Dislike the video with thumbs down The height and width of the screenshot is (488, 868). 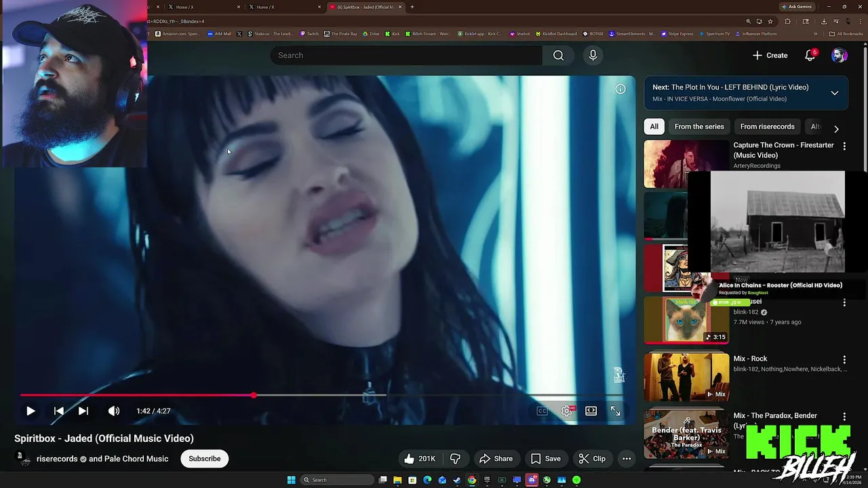[x=455, y=459]
